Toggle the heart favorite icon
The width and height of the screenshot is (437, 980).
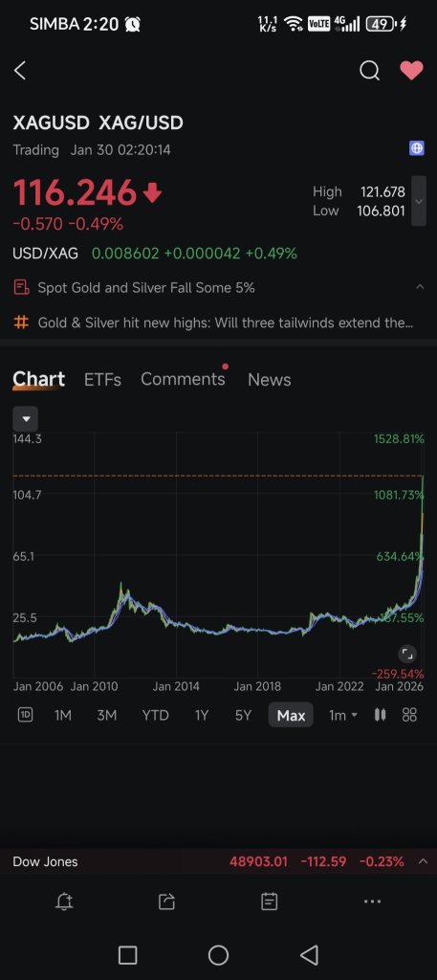411,71
